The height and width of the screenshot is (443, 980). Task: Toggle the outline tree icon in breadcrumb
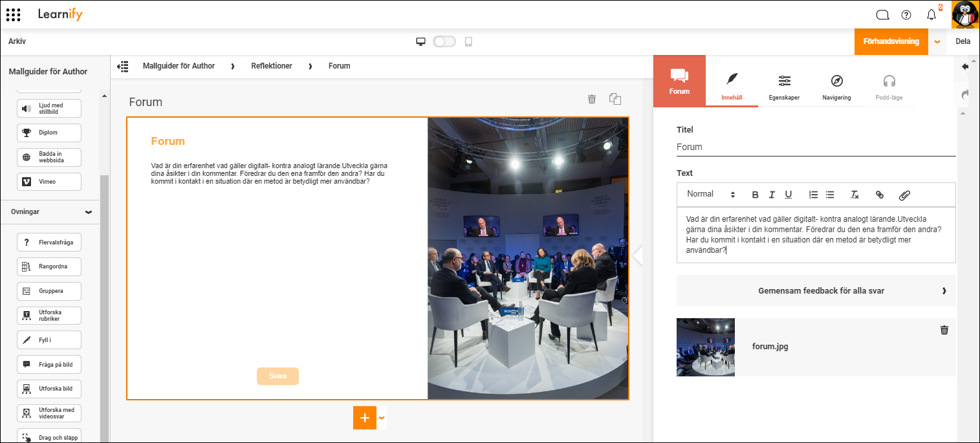[122, 66]
